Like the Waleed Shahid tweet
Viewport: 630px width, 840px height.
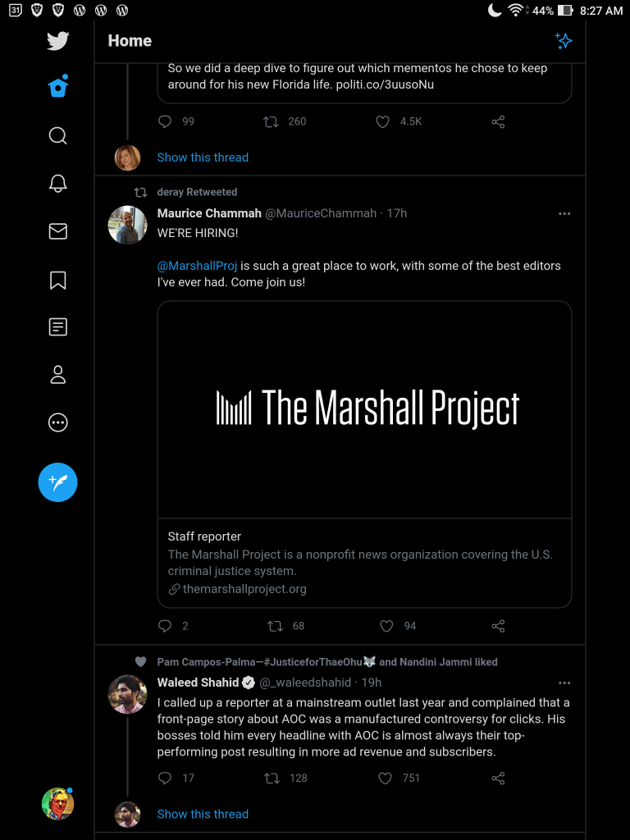[x=386, y=778]
